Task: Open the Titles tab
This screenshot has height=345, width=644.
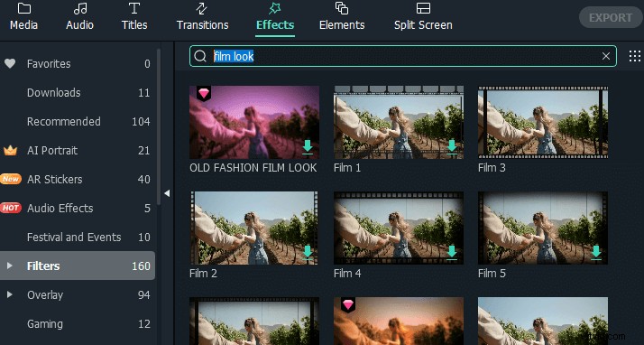Action: (x=134, y=17)
